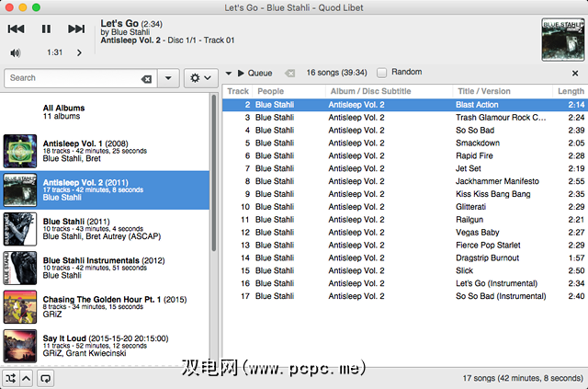Click the Say It Loud album cover

pyautogui.click(x=20, y=346)
